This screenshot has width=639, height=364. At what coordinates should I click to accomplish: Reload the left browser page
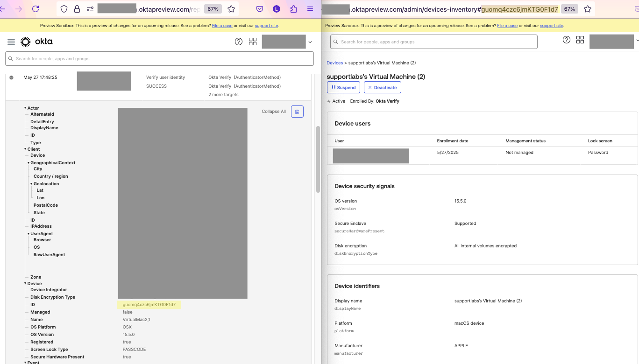click(x=35, y=9)
